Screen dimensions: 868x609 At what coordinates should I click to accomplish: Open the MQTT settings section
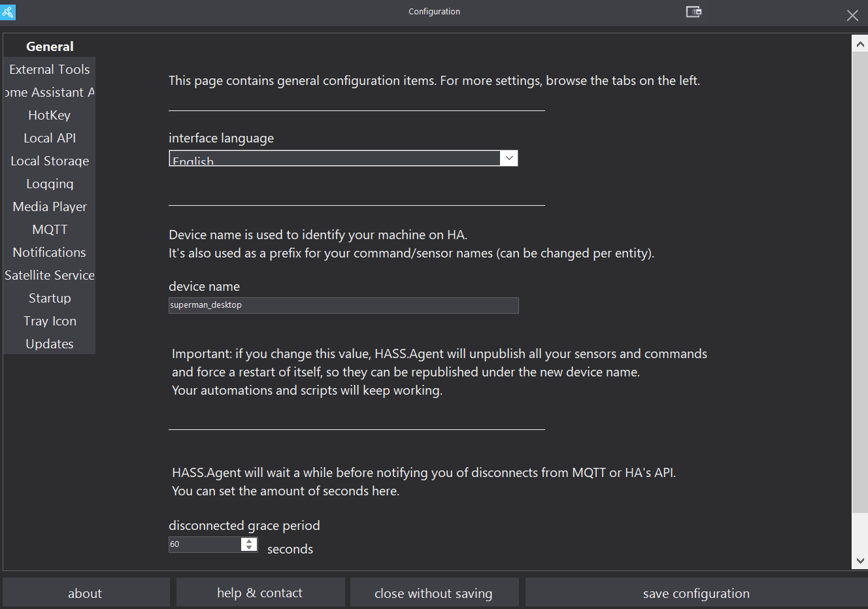pos(50,229)
